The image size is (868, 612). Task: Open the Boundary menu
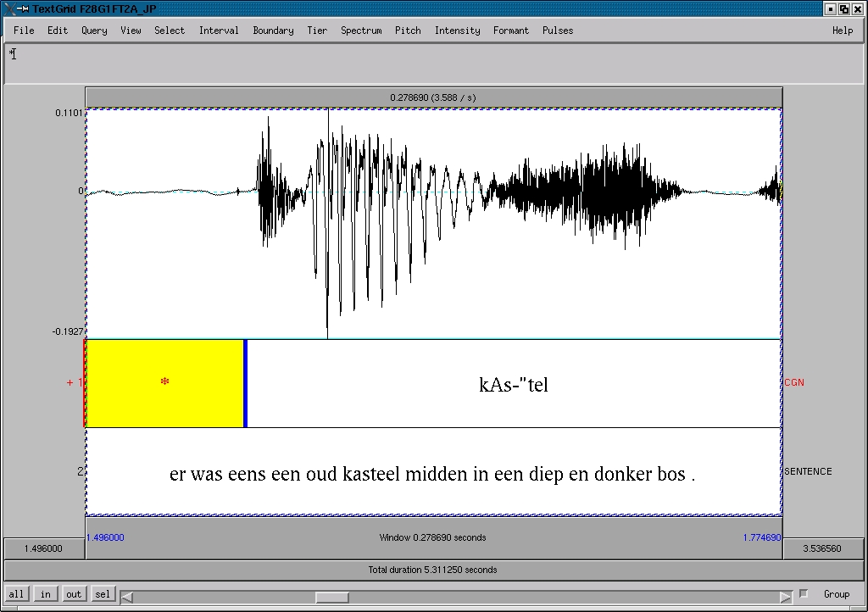click(273, 31)
